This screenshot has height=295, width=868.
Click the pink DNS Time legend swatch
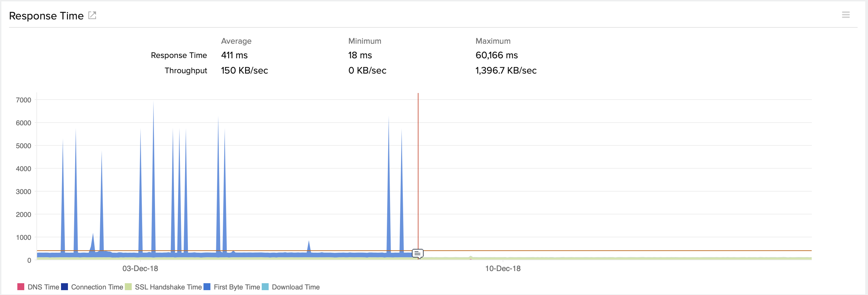pyautogui.click(x=21, y=287)
